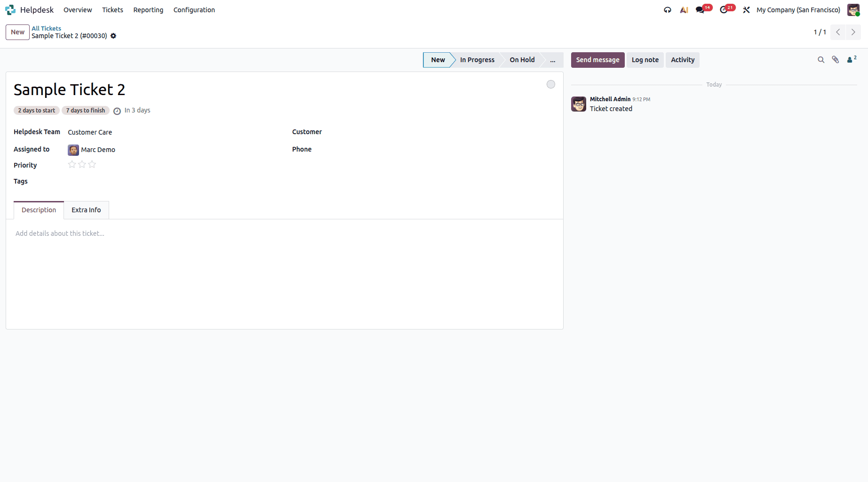Viewport: 868px width, 482px height.
Task: Click the description text area
Action: pos(284,233)
